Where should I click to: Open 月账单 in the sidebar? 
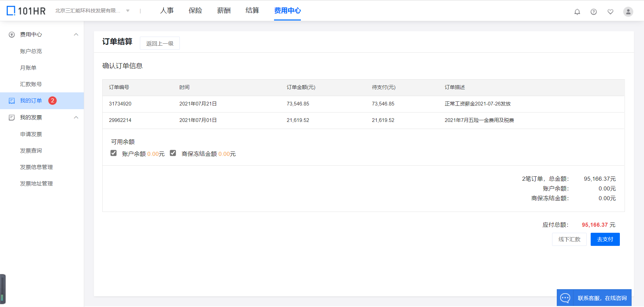28,68
